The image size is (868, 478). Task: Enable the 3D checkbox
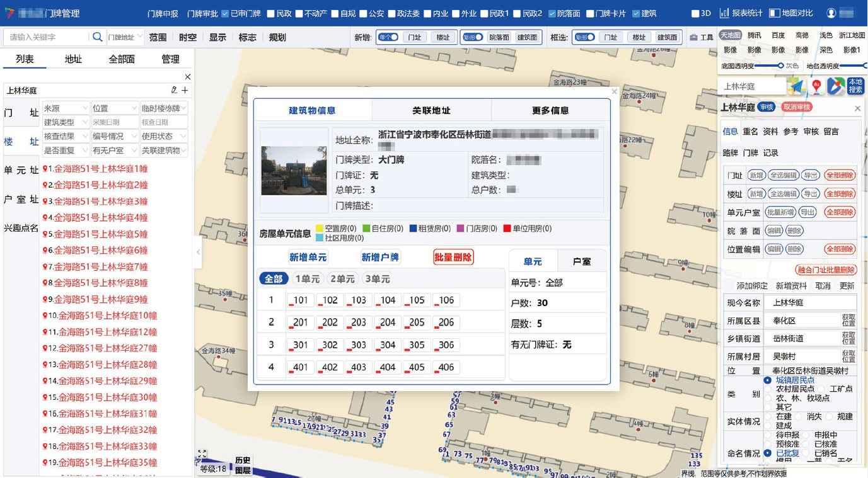695,13
